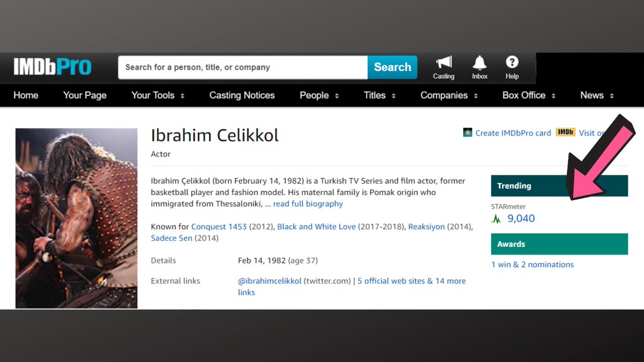Open @ibrahimcelikkol twitter link
Image resolution: width=644 pixels, height=362 pixels.
click(270, 280)
